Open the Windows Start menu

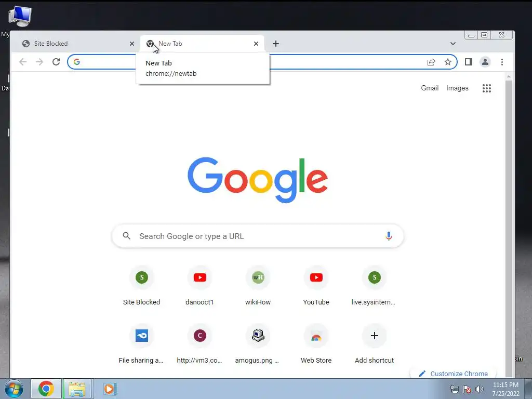pos(14,389)
